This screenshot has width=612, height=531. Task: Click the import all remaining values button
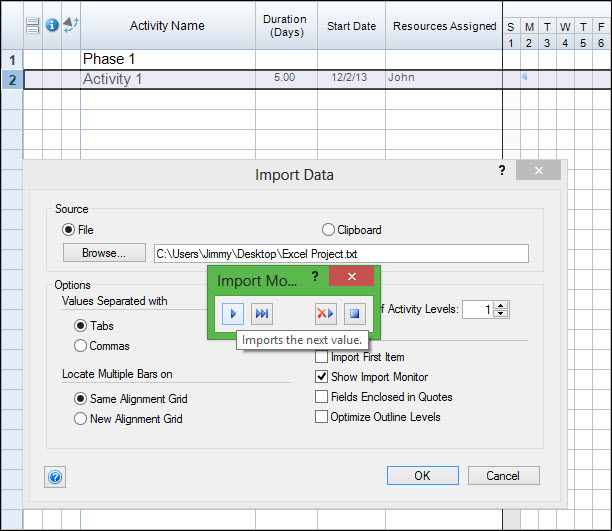point(262,314)
